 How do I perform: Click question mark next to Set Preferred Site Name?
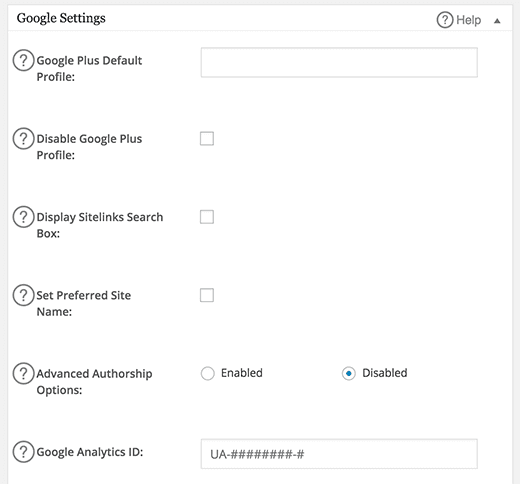pyautogui.click(x=23, y=295)
